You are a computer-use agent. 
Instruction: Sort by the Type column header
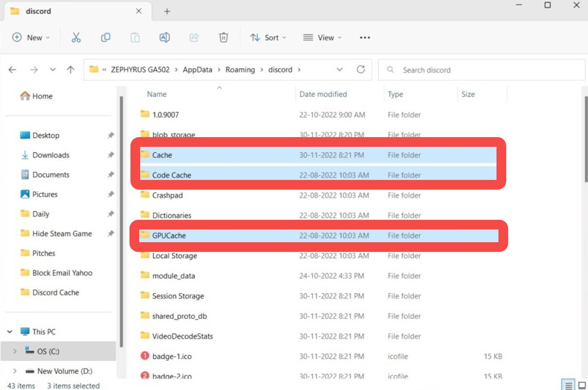395,94
